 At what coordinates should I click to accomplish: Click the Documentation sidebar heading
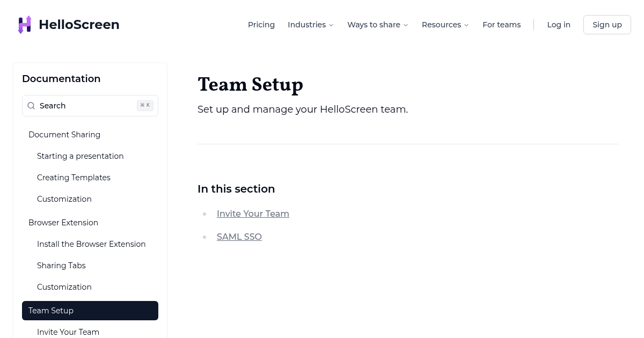(61, 79)
